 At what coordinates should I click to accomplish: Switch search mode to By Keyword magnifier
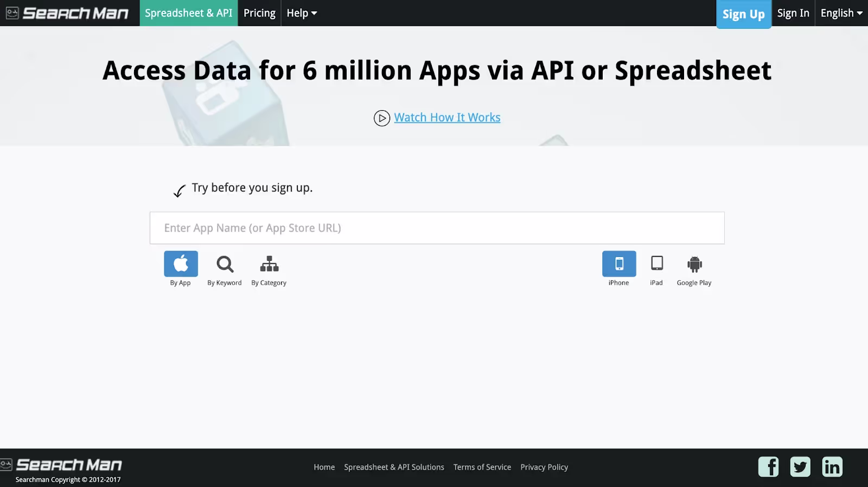pyautogui.click(x=225, y=264)
